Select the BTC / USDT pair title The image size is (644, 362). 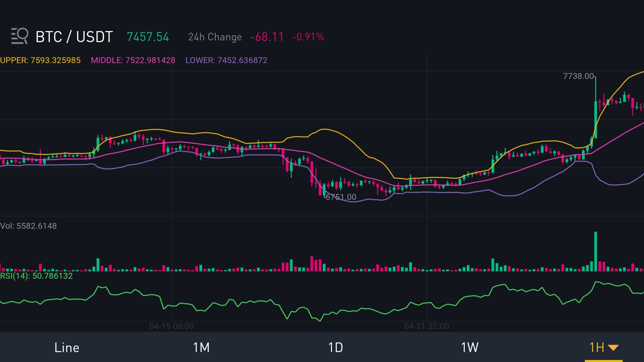(x=74, y=37)
